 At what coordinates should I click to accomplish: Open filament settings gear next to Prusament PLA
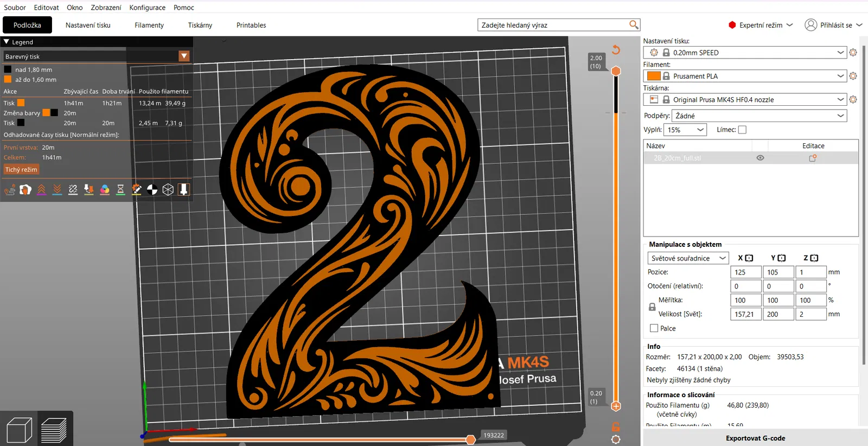click(853, 76)
